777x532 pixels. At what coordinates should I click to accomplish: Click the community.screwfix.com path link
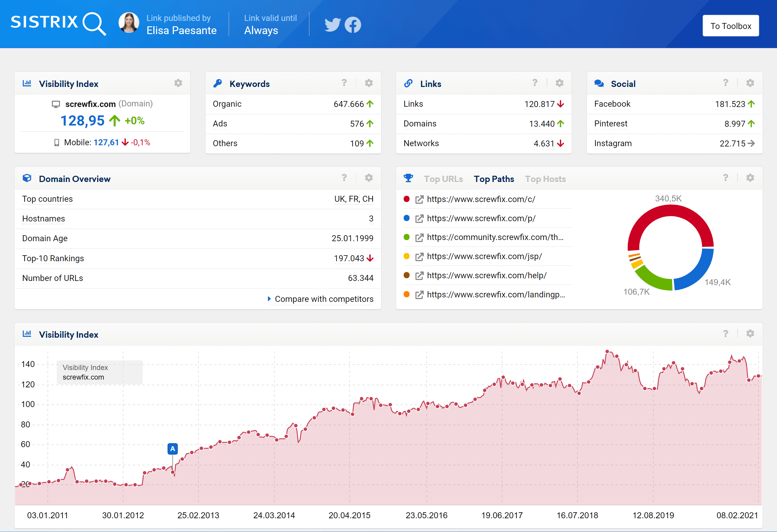point(495,237)
